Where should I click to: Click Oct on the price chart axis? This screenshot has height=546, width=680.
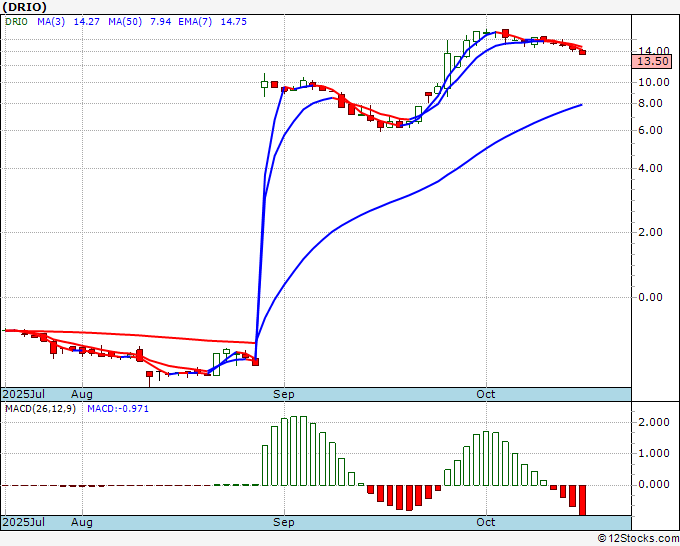click(485, 394)
